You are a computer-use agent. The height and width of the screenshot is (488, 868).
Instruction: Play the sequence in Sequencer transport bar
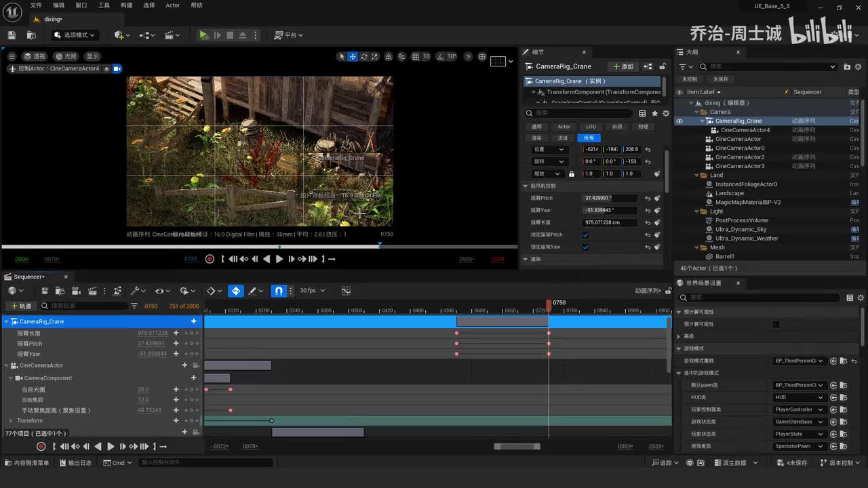[111, 446]
